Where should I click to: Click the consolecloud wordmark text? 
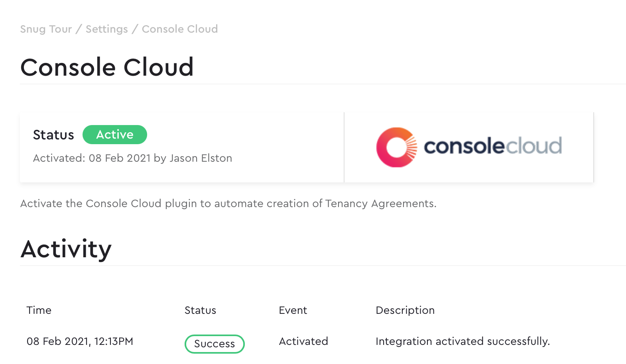pyautogui.click(x=493, y=146)
